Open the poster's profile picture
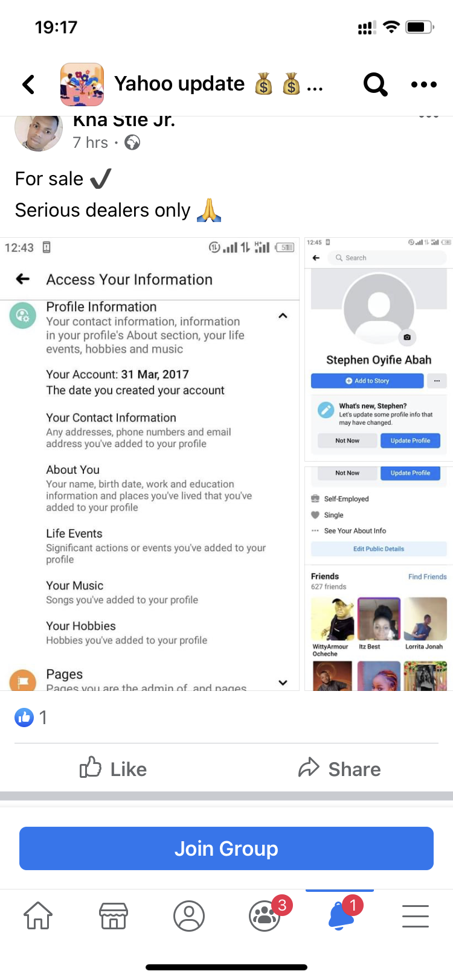 coord(39,132)
